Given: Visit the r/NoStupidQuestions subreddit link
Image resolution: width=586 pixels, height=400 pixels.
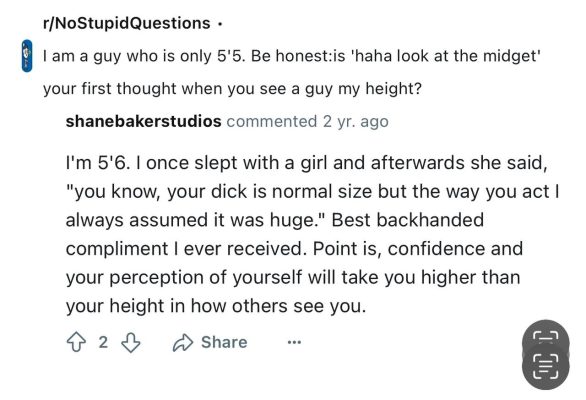Looking at the screenshot, I should click(127, 23).
